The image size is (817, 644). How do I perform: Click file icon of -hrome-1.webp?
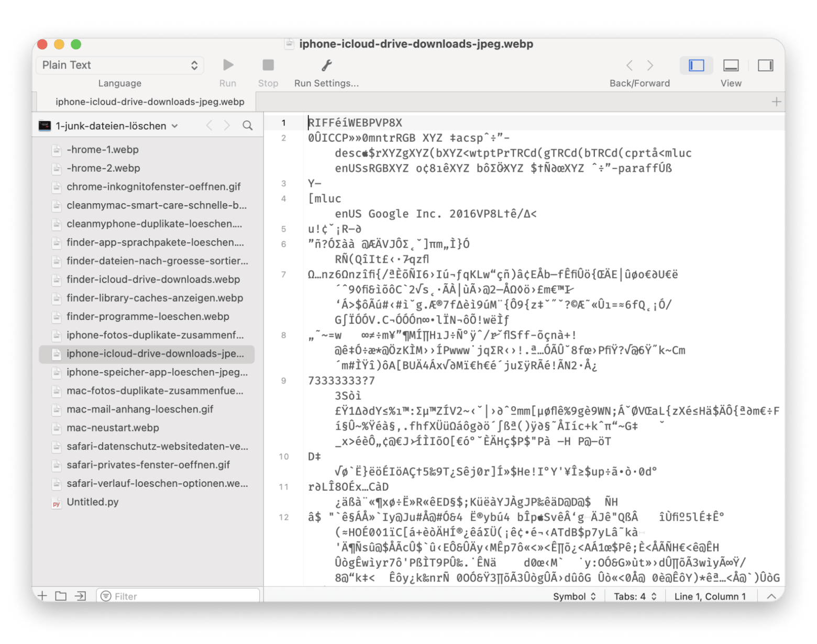(x=57, y=150)
